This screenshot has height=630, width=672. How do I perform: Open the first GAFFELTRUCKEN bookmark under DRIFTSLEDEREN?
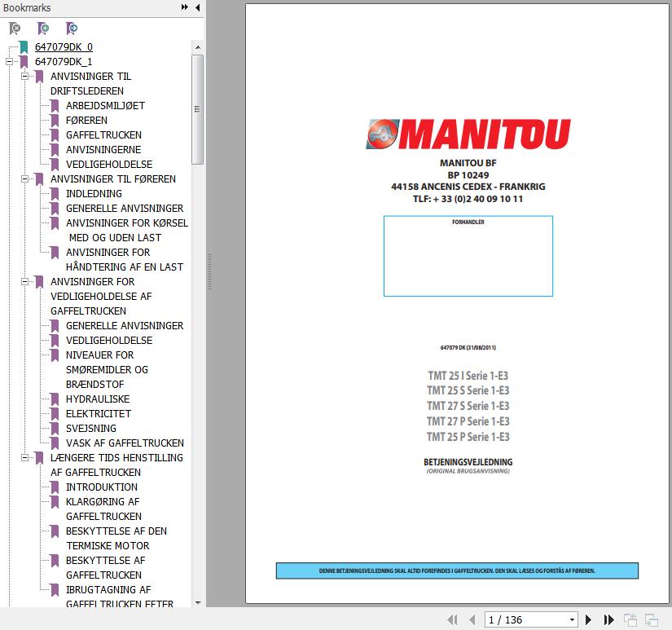[103, 135]
